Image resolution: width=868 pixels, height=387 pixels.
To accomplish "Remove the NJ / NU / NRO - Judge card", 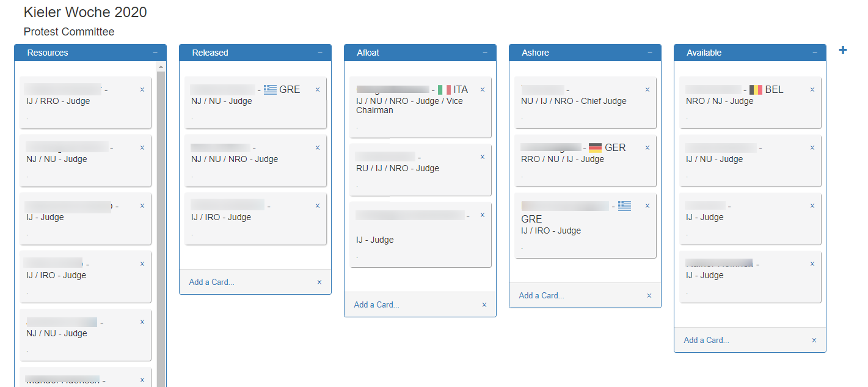I will (x=318, y=147).
